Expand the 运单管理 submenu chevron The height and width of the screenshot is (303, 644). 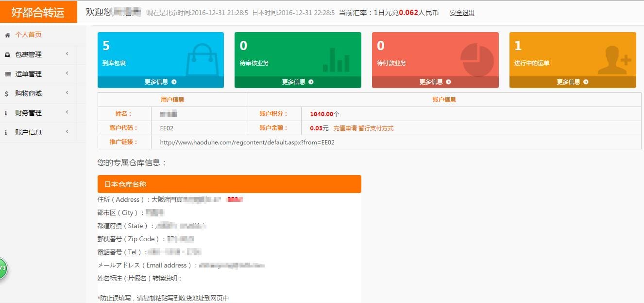click(x=67, y=73)
